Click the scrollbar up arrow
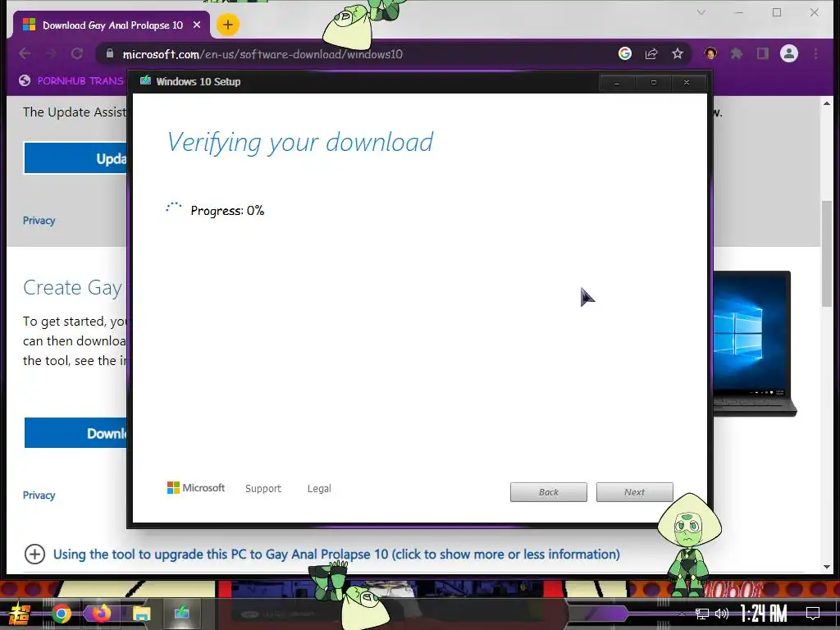The width and height of the screenshot is (840, 630). 827,103
